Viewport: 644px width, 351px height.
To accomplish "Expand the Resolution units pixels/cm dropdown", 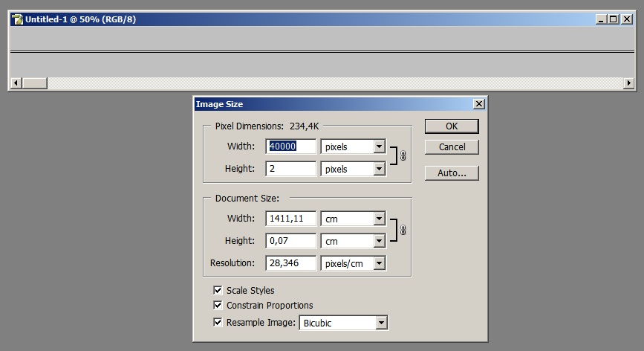I will 379,263.
